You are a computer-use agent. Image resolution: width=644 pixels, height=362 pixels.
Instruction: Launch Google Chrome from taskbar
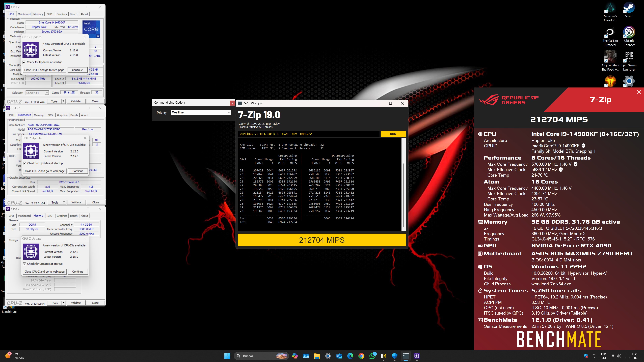point(361,356)
